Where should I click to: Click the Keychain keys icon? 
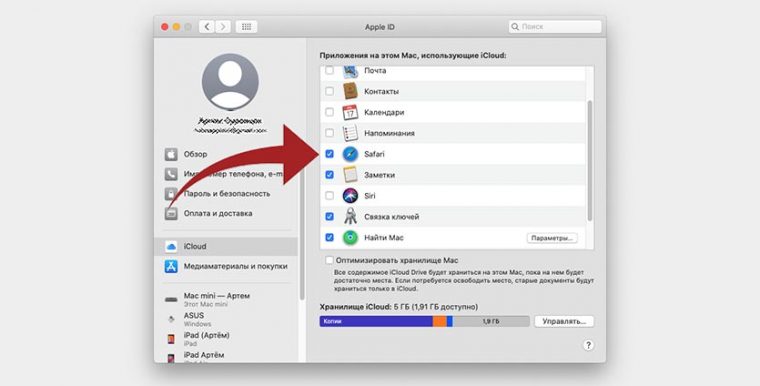[350, 217]
